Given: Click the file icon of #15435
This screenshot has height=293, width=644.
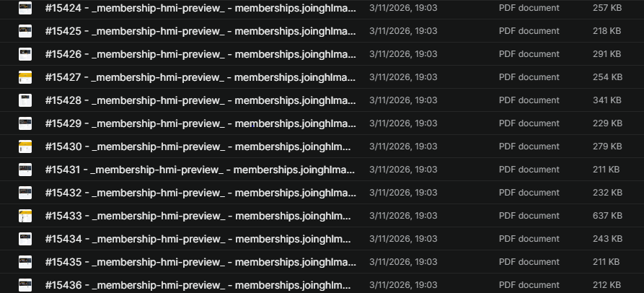Looking at the screenshot, I should click(x=25, y=262).
